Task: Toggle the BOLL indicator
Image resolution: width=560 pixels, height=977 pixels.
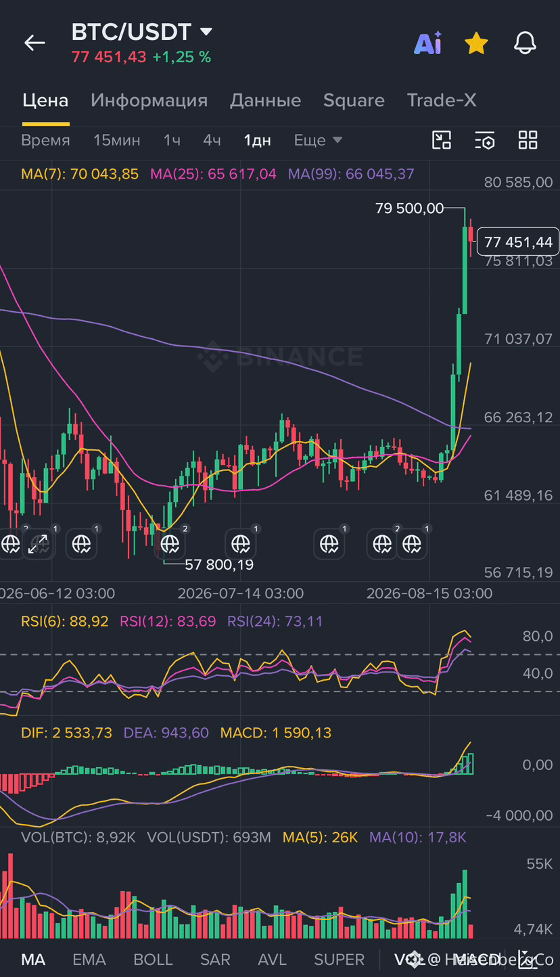Action: (153, 959)
